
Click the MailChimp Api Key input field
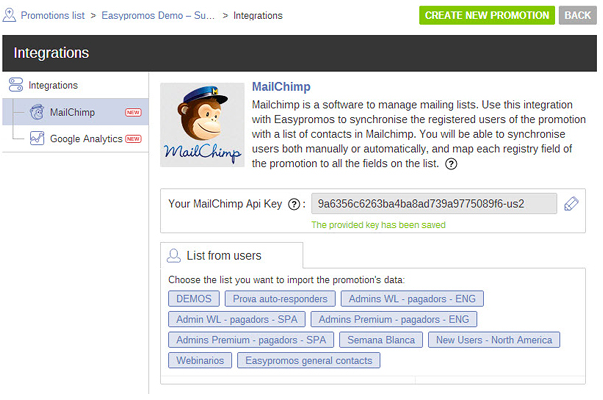click(x=434, y=203)
